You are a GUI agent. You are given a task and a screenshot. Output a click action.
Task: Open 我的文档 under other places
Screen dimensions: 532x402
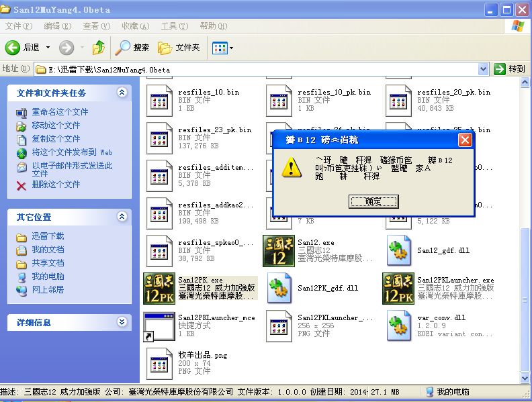48,250
